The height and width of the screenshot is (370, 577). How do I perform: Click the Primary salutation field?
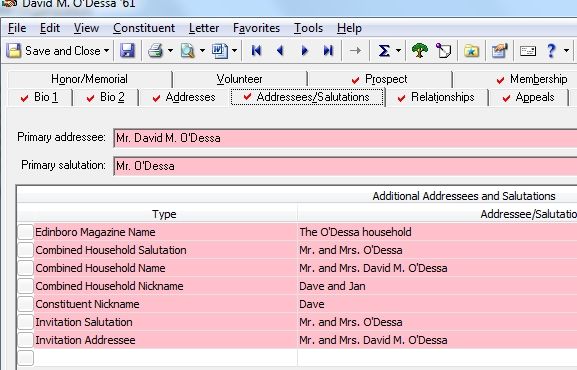(345, 166)
